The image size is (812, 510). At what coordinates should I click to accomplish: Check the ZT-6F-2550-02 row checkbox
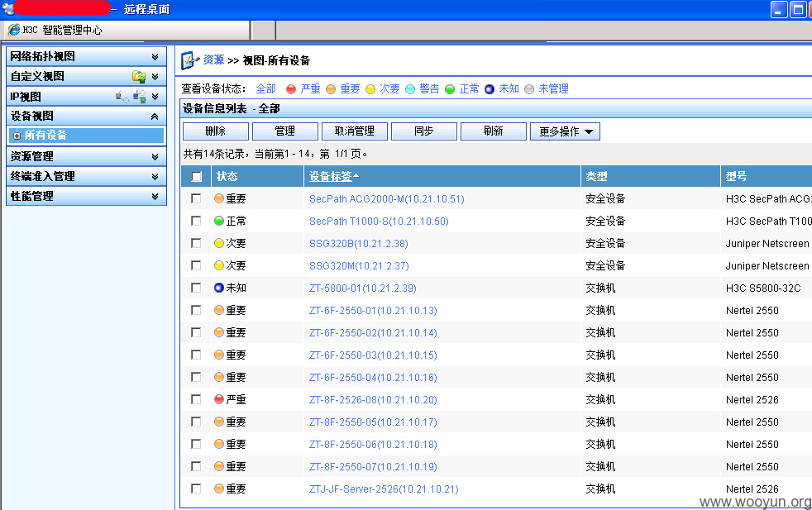tap(196, 332)
